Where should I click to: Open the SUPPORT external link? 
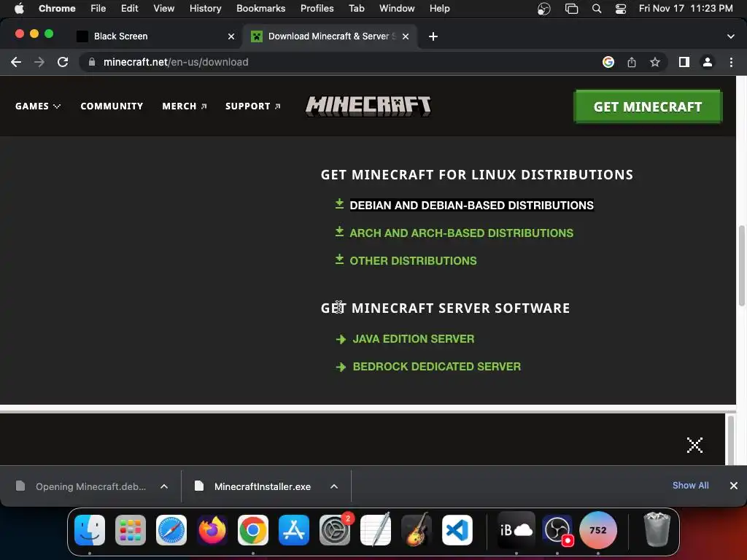(253, 106)
